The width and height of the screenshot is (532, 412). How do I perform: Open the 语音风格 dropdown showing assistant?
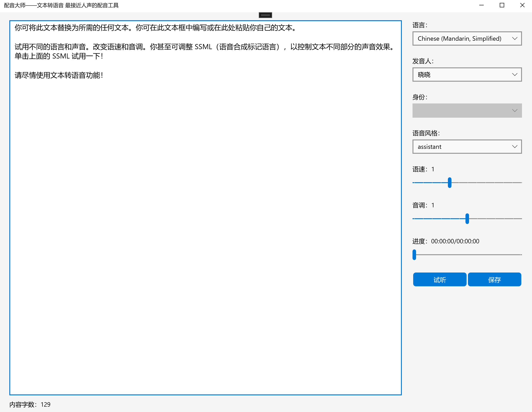coord(467,147)
